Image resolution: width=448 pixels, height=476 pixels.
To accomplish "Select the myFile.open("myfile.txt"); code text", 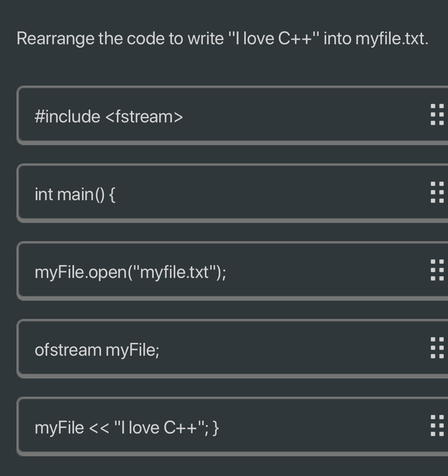I will point(130,272).
